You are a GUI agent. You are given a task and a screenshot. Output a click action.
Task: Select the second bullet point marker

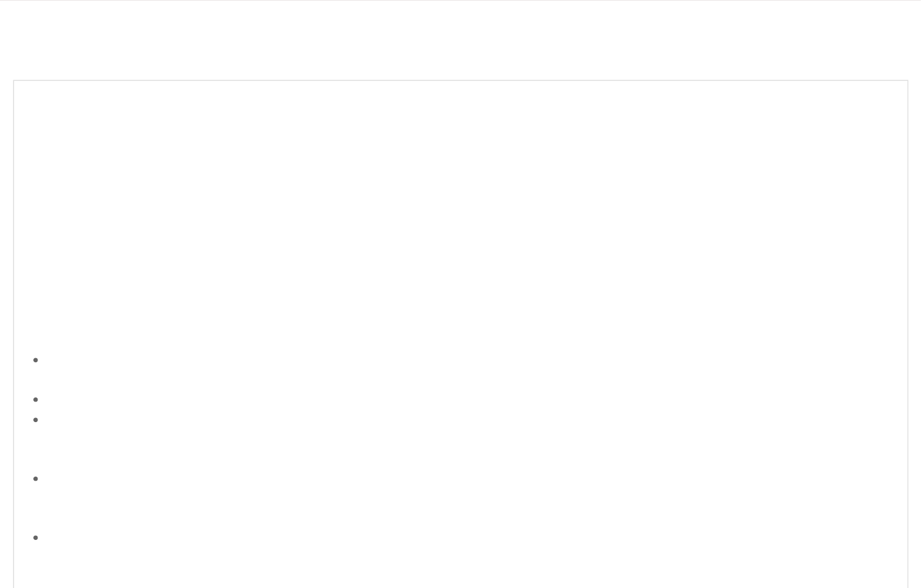click(36, 400)
